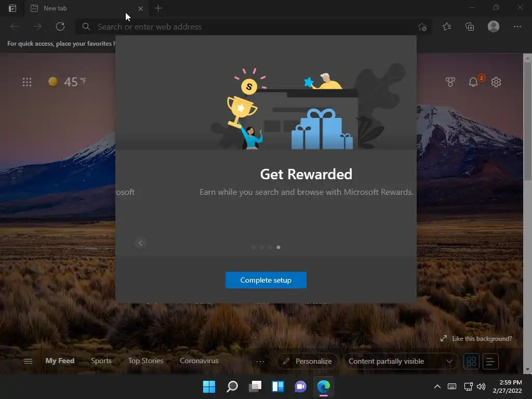Open the clock showing 2:59 PM
Screen dimensions: 532x399
pos(507,387)
